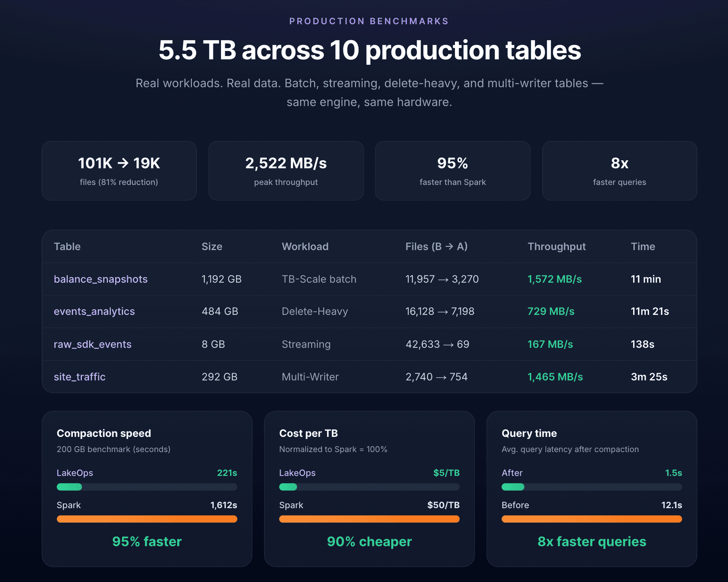
Task: Click the 'Query time' card title
Action: 529,433
